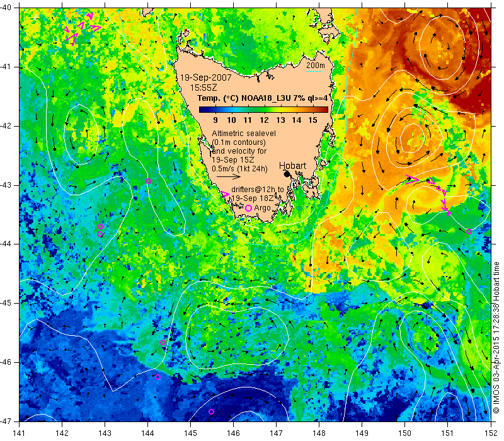This screenshot has width=504, height=441.
Task: Click the '147' longitude axis label
Action: (x=276, y=433)
